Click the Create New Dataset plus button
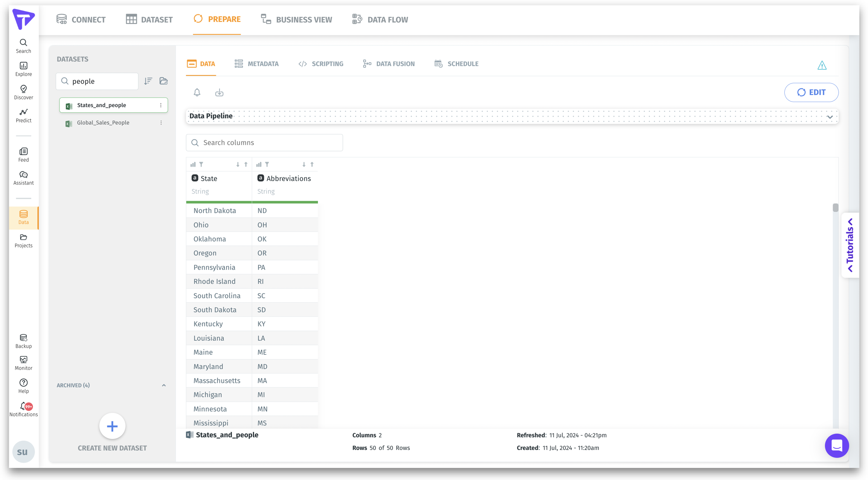868x480 pixels. (x=112, y=426)
